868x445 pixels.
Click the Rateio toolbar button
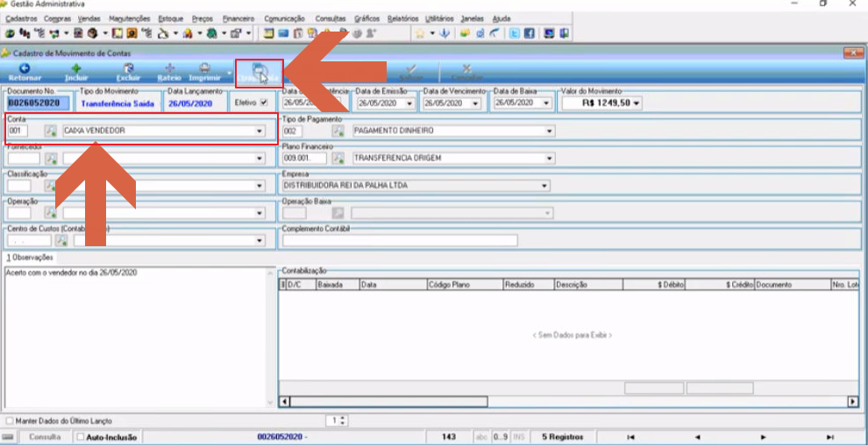(169, 73)
